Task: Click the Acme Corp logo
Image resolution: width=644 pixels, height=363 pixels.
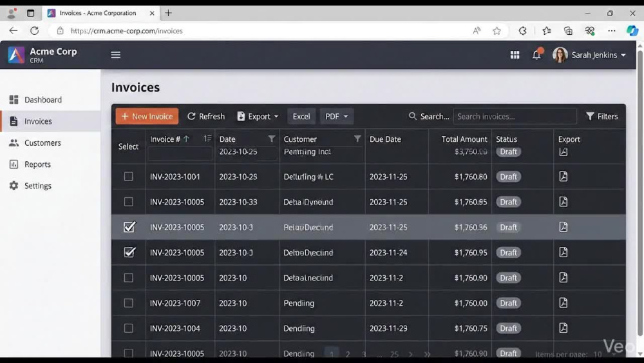Action: pyautogui.click(x=16, y=55)
